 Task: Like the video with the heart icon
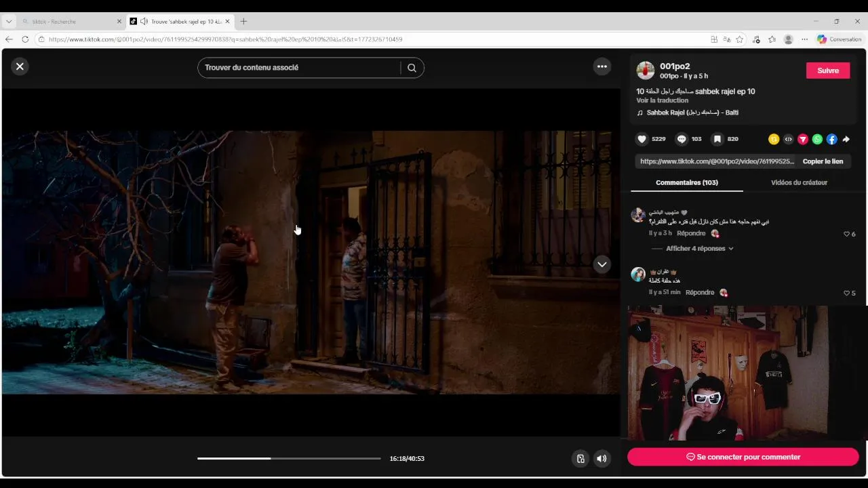pyautogui.click(x=642, y=139)
